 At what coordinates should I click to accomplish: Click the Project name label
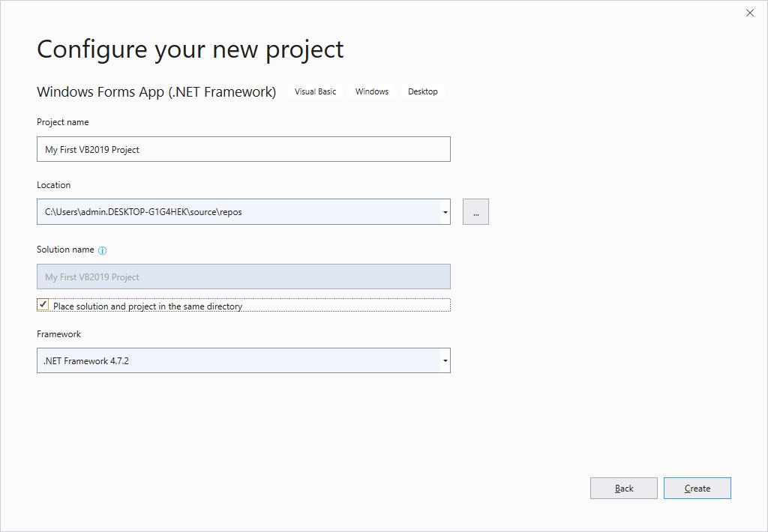tap(63, 122)
